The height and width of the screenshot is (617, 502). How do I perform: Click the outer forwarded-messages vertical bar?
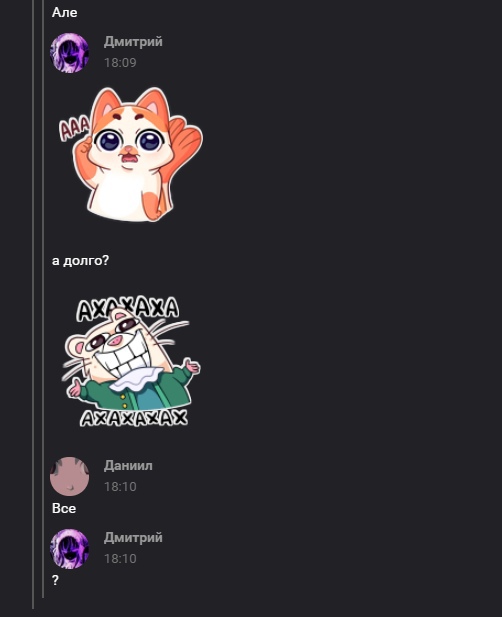[x=33, y=304]
